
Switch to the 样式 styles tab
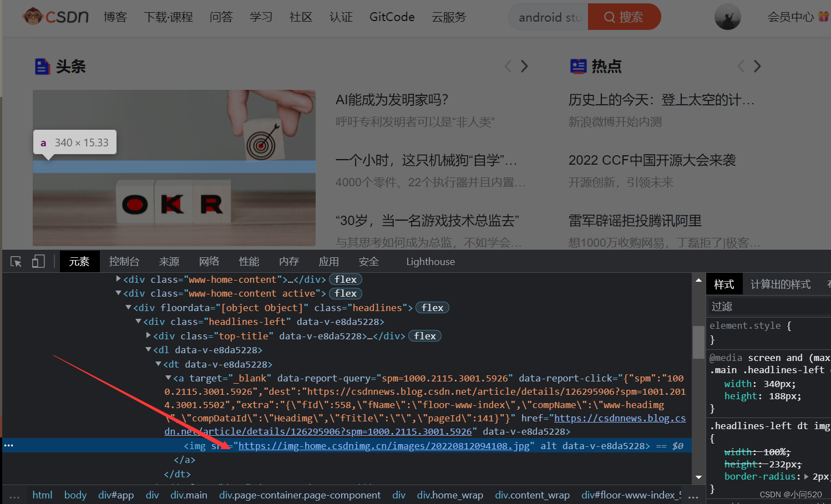coord(724,284)
